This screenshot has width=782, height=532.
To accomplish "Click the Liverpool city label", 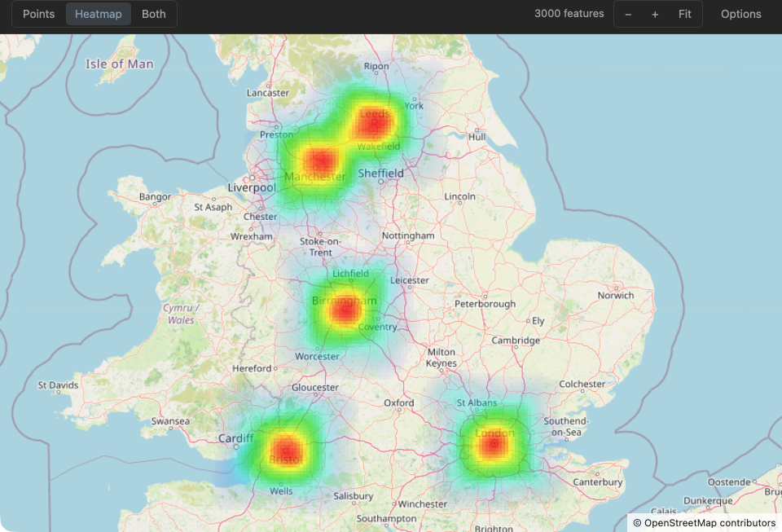I will tap(252, 187).
